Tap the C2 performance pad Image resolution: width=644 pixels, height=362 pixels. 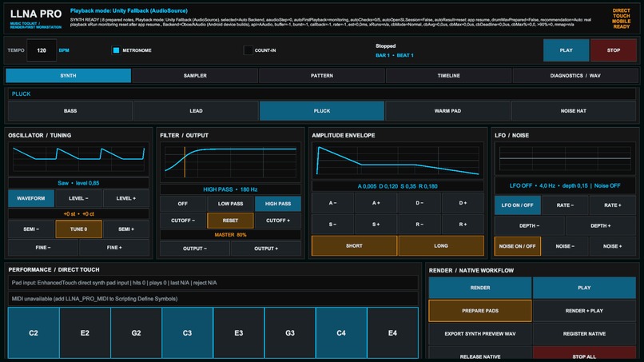[x=34, y=332]
